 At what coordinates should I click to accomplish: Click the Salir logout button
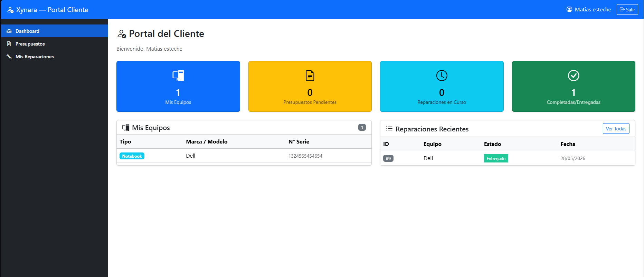627,10
